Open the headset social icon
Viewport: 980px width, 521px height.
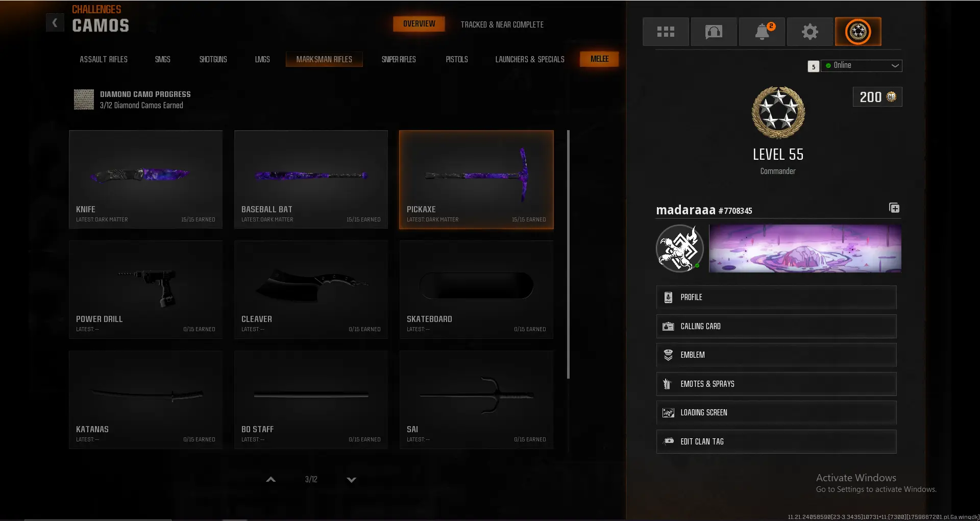[x=714, y=32]
